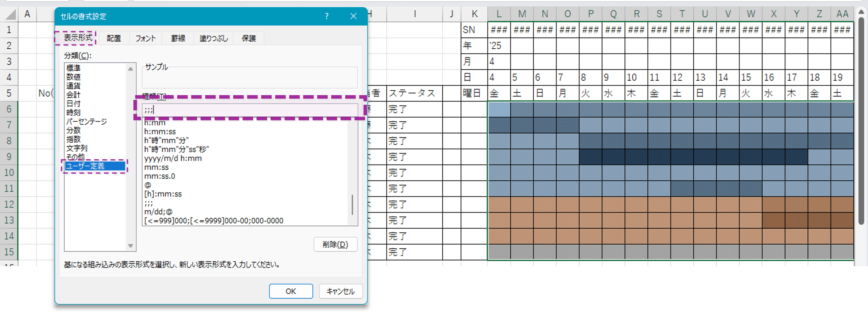Switch to the フォント tab
Screen dimensions: 868x313
145,38
